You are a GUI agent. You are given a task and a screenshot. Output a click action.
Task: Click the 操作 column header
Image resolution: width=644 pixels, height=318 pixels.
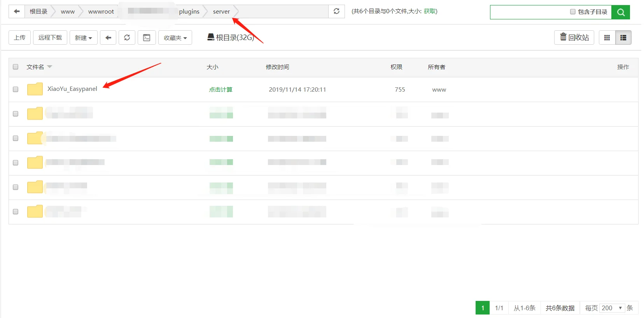coord(623,67)
